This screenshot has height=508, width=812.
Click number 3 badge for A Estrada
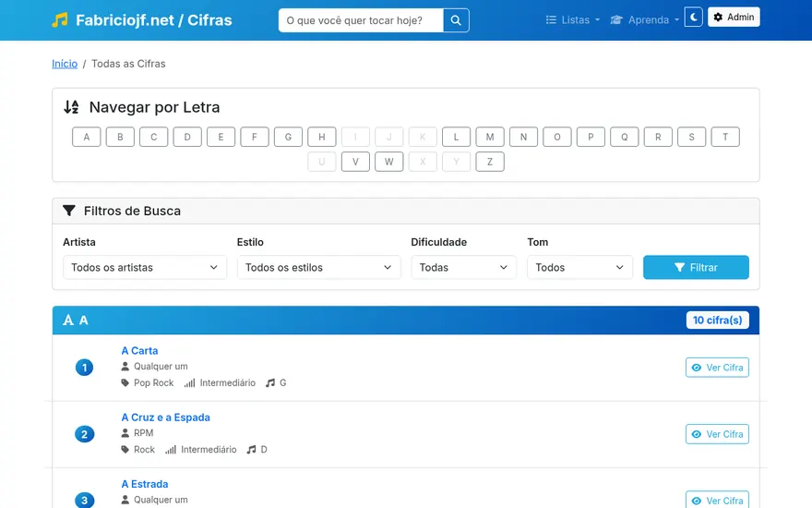point(84,501)
